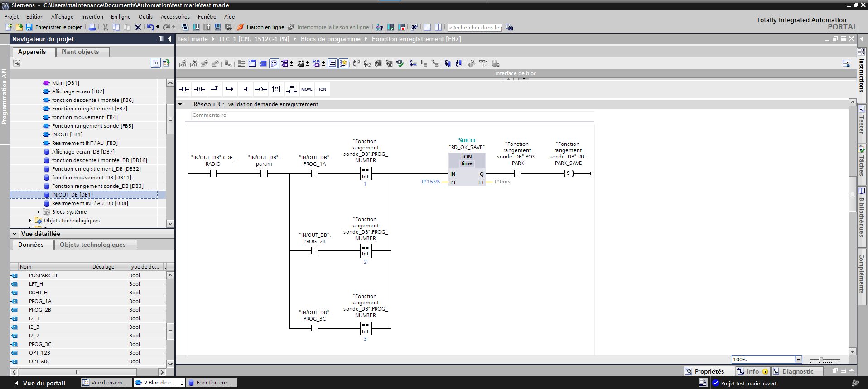Open the 100% zoom dropdown
The height and width of the screenshot is (389, 868).
tap(798, 360)
